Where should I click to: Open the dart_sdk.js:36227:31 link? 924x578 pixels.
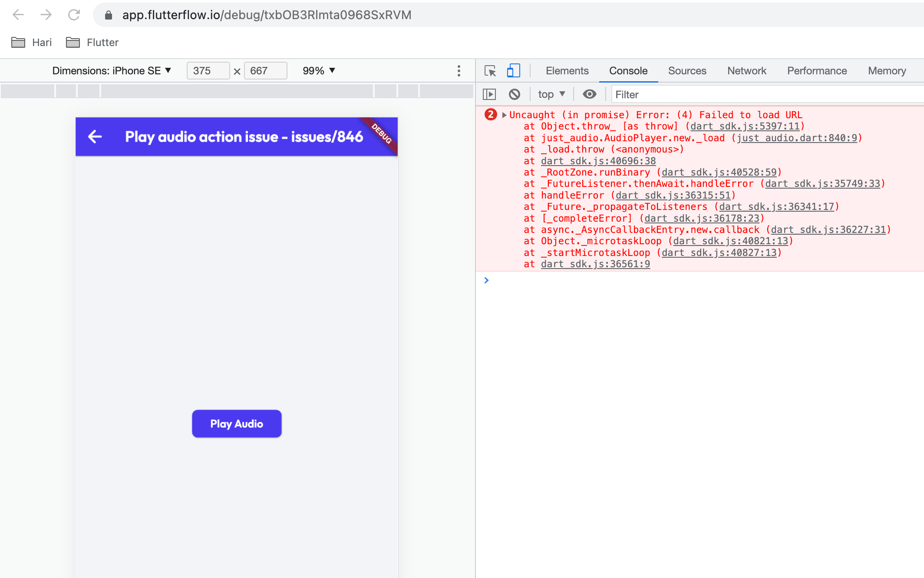point(828,230)
